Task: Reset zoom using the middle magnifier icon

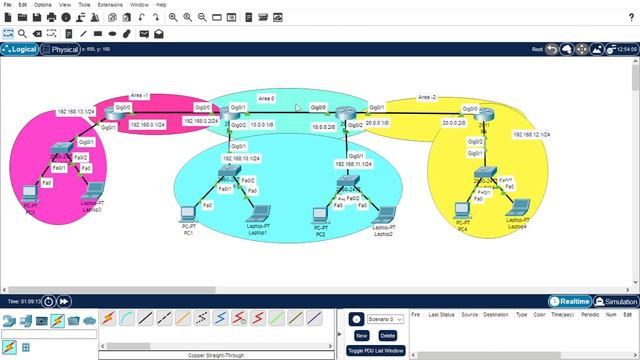Action: point(188,18)
